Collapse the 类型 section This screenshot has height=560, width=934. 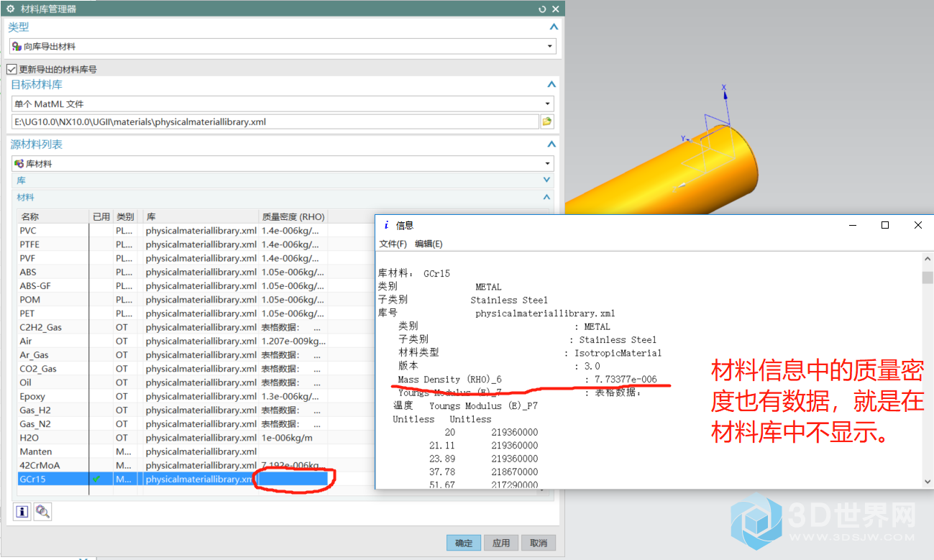pos(553,27)
